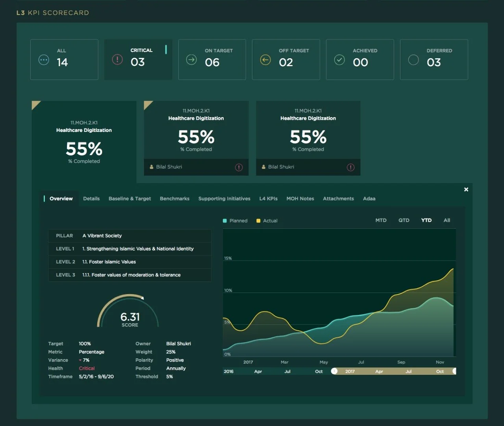The height and width of the screenshot is (426, 504).
Task: Open Supporting Initiatives tab
Action: [224, 199]
